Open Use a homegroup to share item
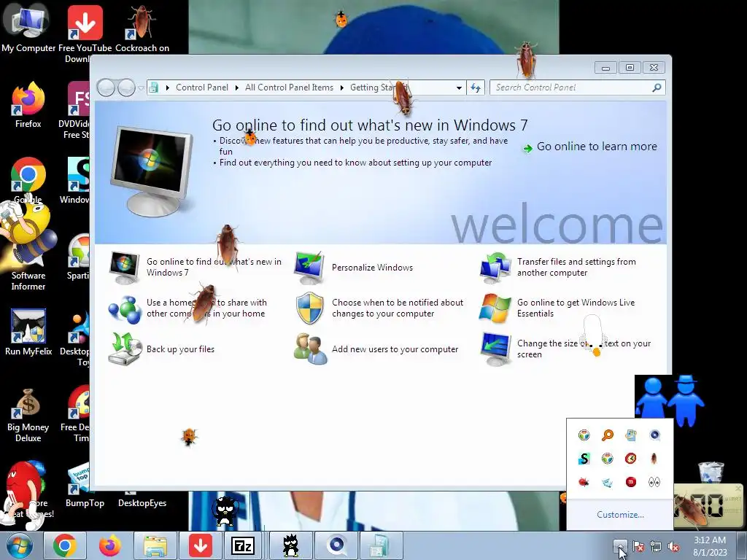The height and width of the screenshot is (560, 747). pyautogui.click(x=187, y=308)
